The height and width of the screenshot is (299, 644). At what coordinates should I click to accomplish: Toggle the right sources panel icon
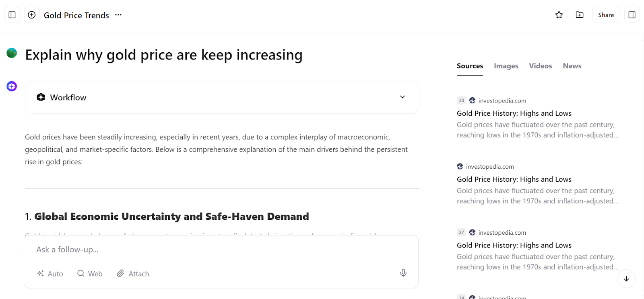click(x=632, y=15)
